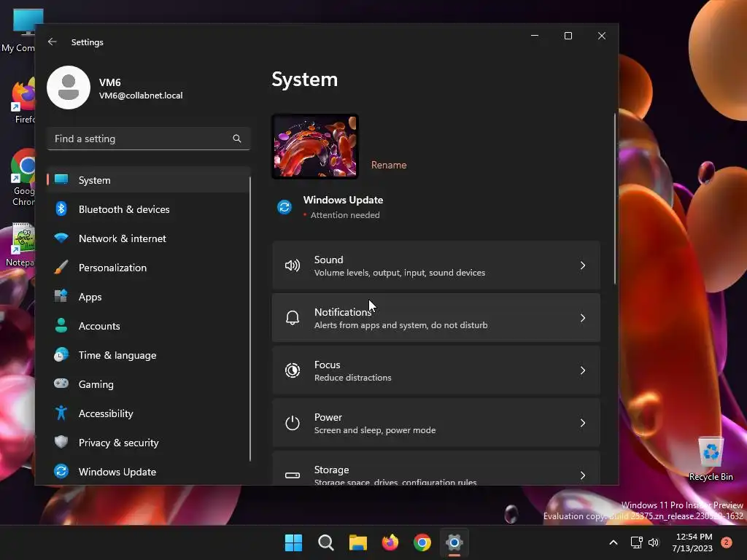Click the Bluetooth icon in sidebar
Screen dimensions: 747x560
click(x=61, y=209)
